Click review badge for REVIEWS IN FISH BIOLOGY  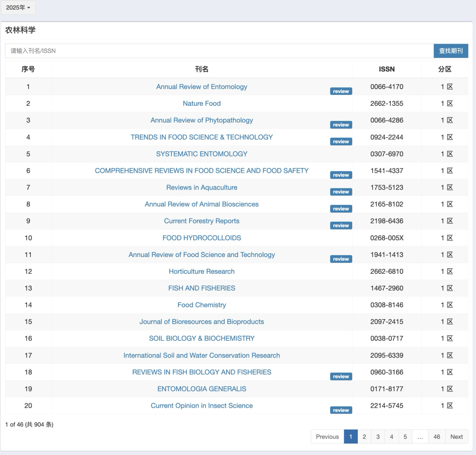[341, 377]
